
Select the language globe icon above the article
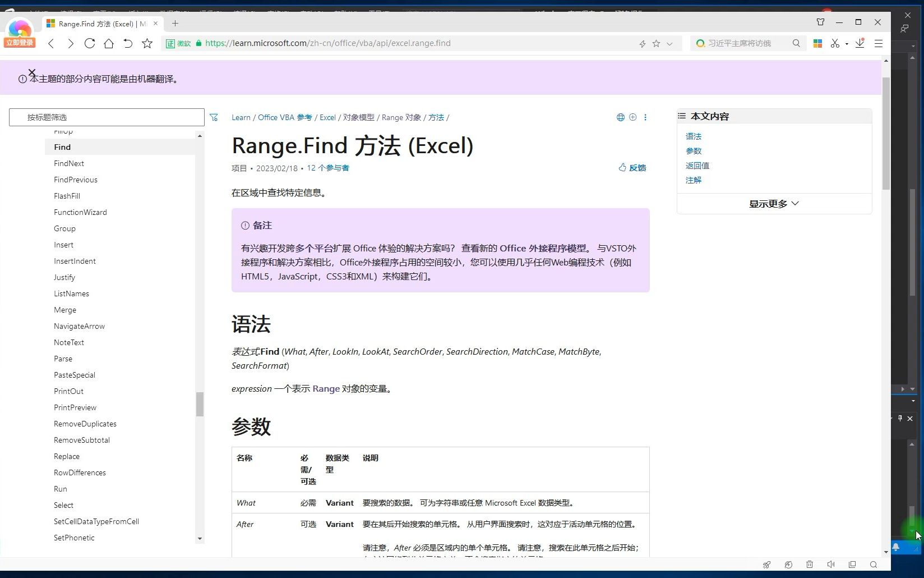tap(621, 117)
